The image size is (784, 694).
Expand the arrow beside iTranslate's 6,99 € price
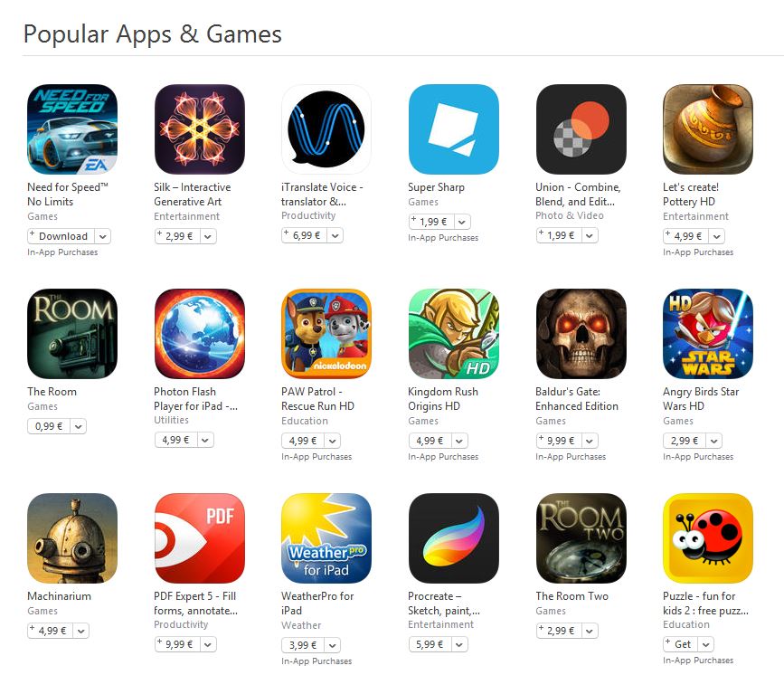335,235
